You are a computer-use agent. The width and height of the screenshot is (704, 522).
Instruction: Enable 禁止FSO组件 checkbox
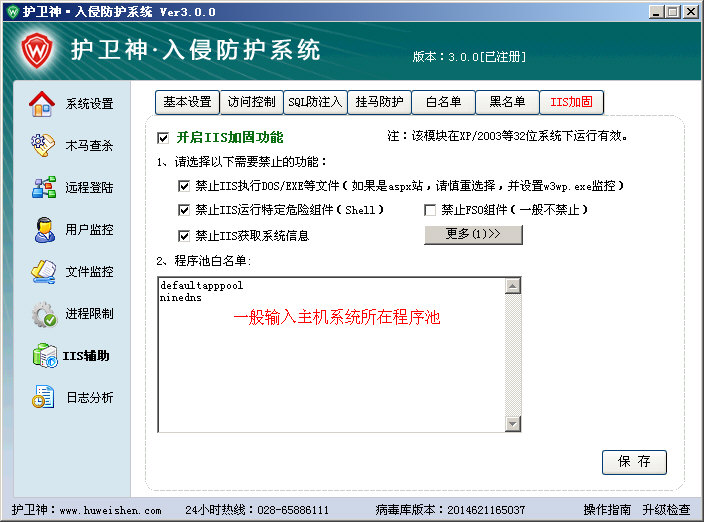430,210
